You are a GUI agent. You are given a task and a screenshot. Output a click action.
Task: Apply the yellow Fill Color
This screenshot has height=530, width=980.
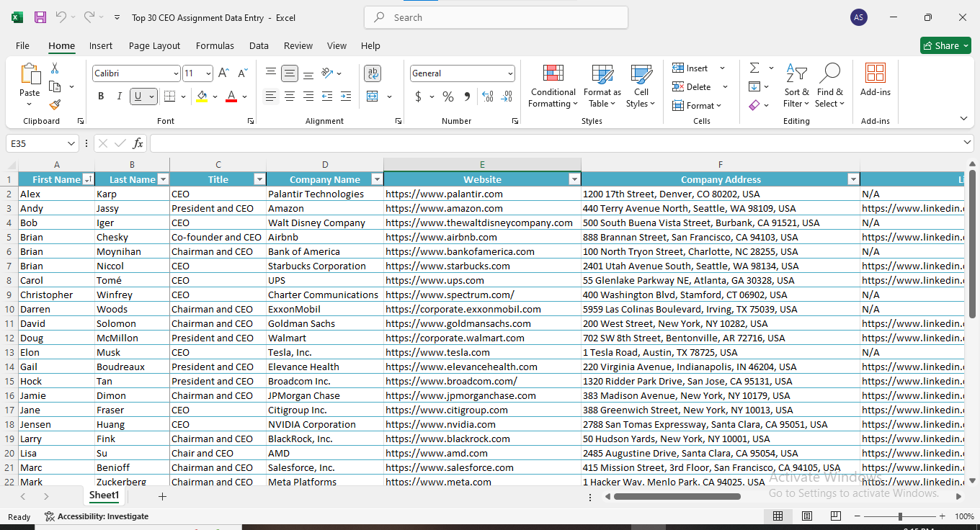(x=202, y=96)
